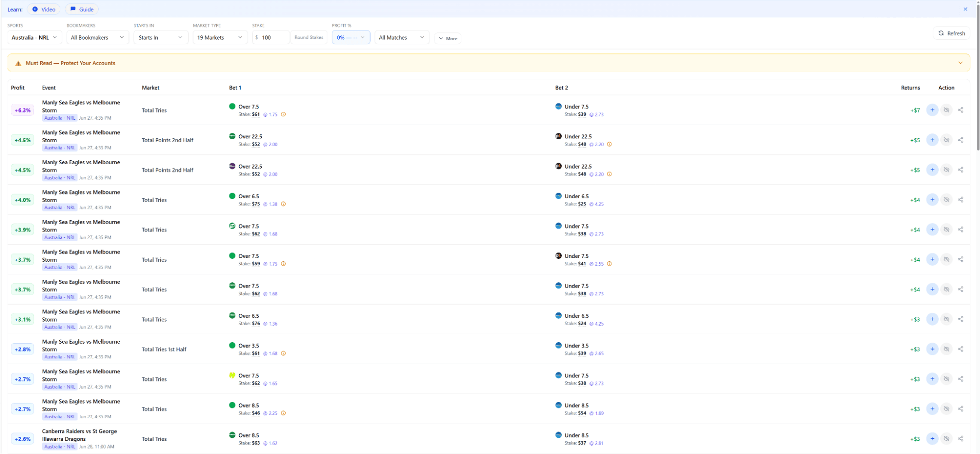
Task: Click the Market column header
Action: pos(151,88)
